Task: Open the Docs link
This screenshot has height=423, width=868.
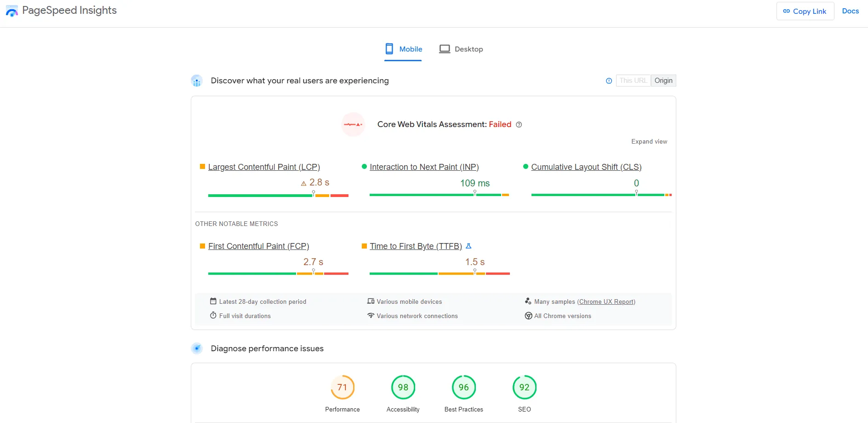Action: (x=851, y=11)
